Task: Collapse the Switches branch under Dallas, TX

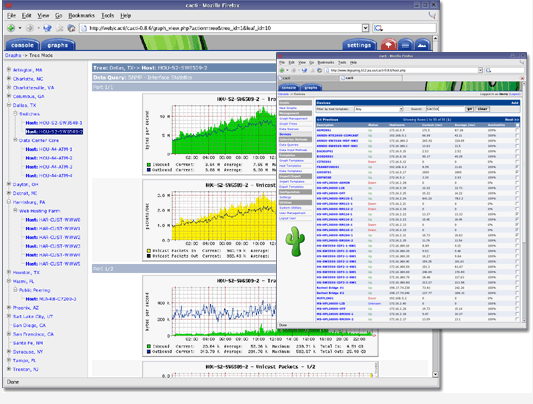Action: pyautogui.click(x=15, y=113)
